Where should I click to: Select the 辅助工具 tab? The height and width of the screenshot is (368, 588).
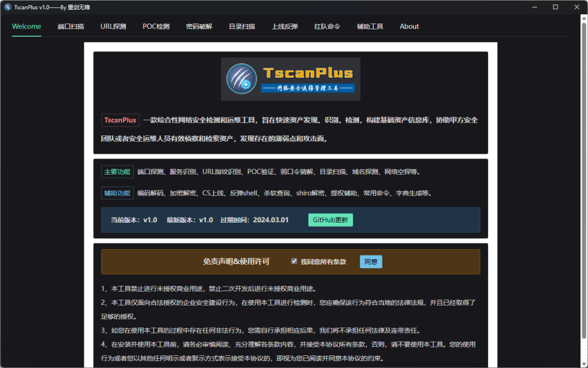click(x=370, y=26)
